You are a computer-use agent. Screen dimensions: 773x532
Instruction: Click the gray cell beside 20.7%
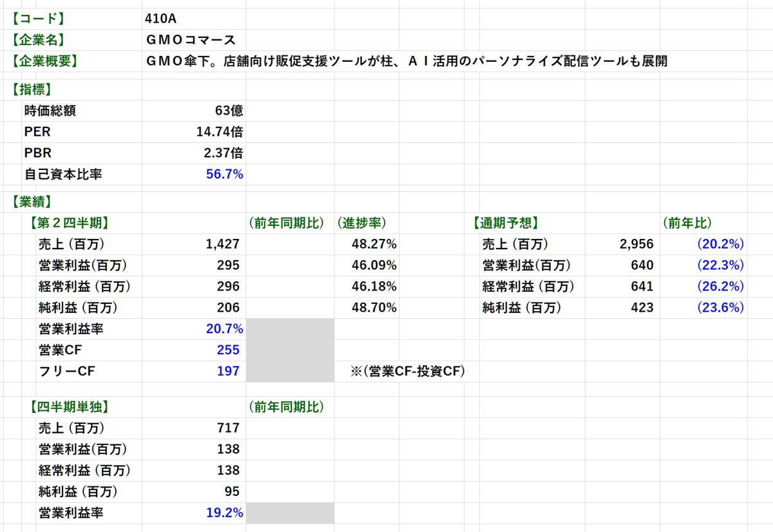coord(290,329)
